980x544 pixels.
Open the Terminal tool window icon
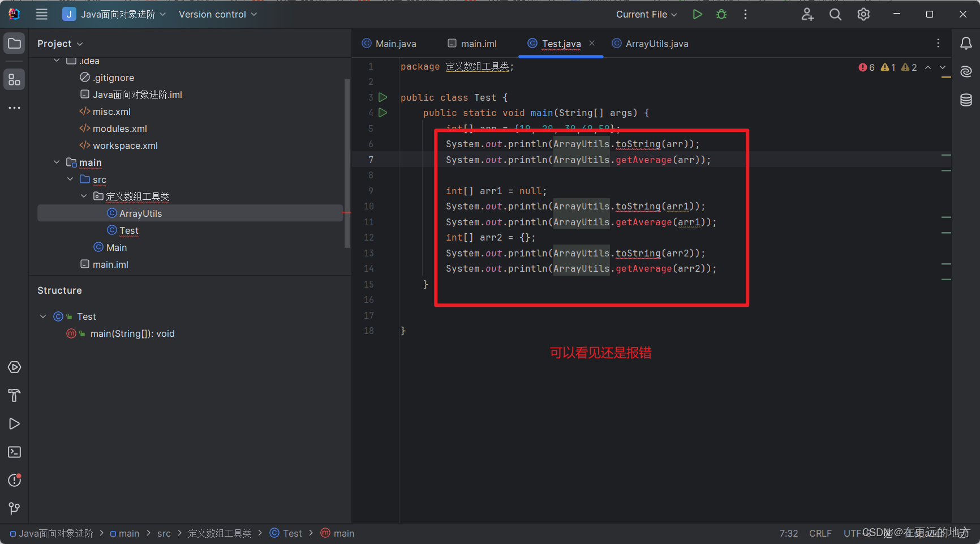pyautogui.click(x=14, y=452)
